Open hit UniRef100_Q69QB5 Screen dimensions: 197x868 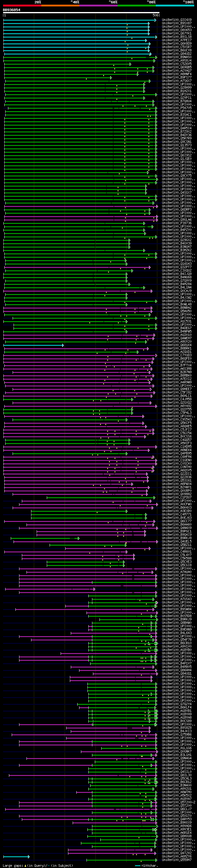pos(176,67)
